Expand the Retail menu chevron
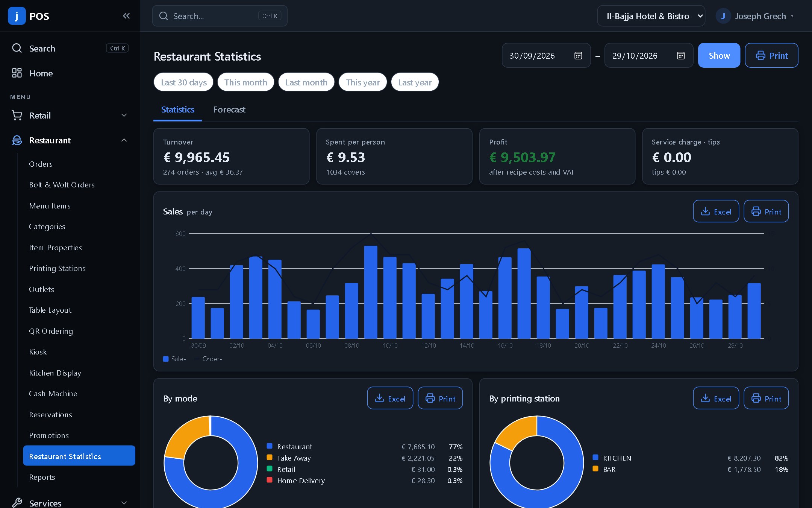This screenshot has height=508, width=812. (x=124, y=115)
